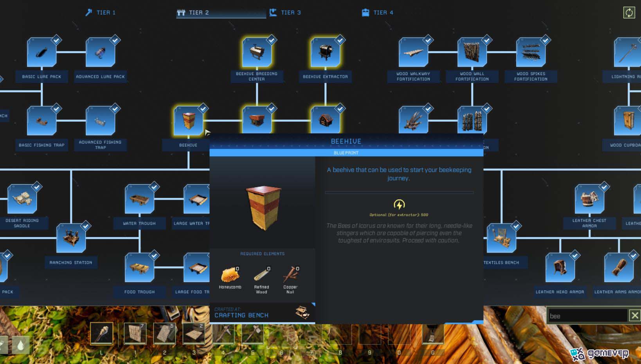The image size is (641, 364).
Task: Click the search field containing "bee"
Action: 587,315
